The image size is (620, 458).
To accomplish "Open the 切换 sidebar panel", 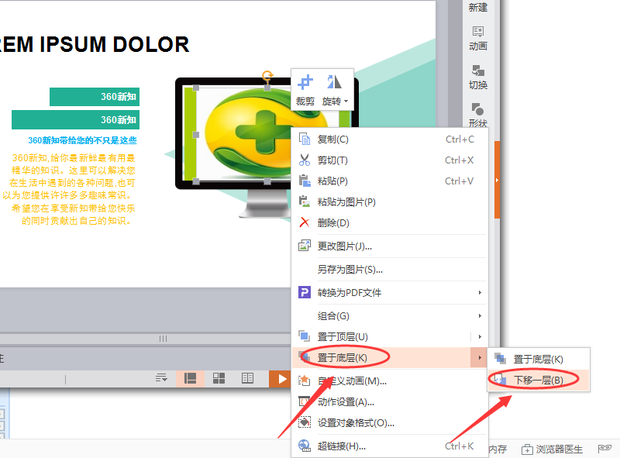I will 478,77.
